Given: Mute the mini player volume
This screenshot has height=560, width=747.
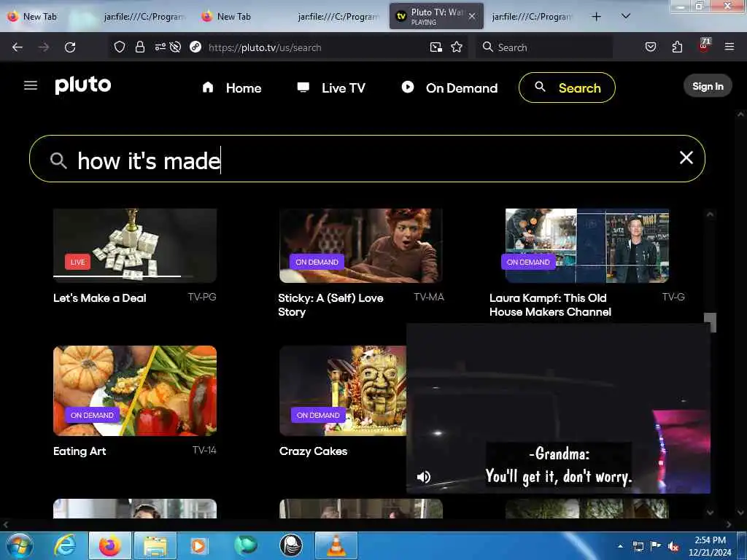Looking at the screenshot, I should tap(424, 477).
